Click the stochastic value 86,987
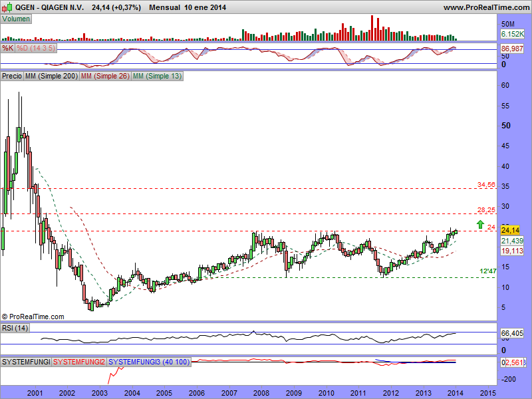This screenshot has width=532, height=399. click(512, 49)
